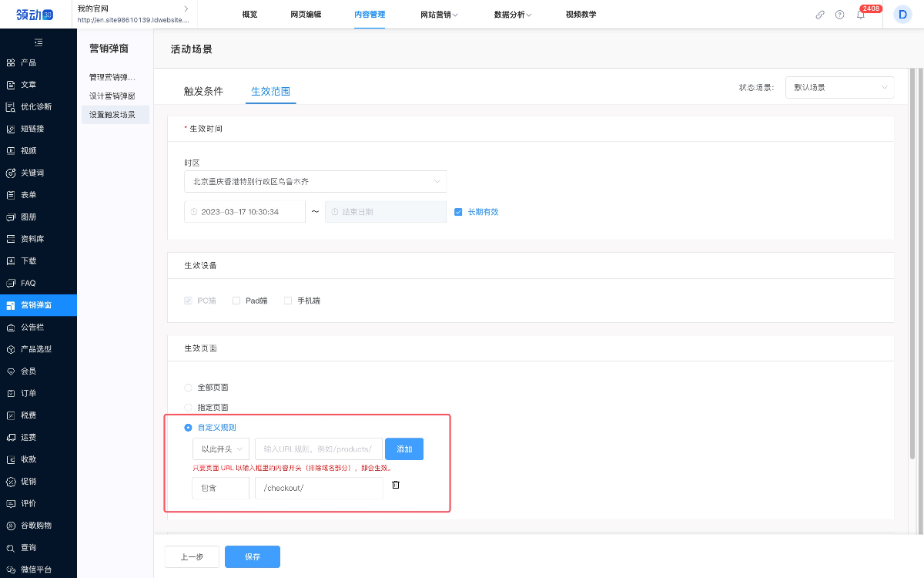Open 关键词 in the left sidebar
The width and height of the screenshot is (924, 578).
pos(32,173)
